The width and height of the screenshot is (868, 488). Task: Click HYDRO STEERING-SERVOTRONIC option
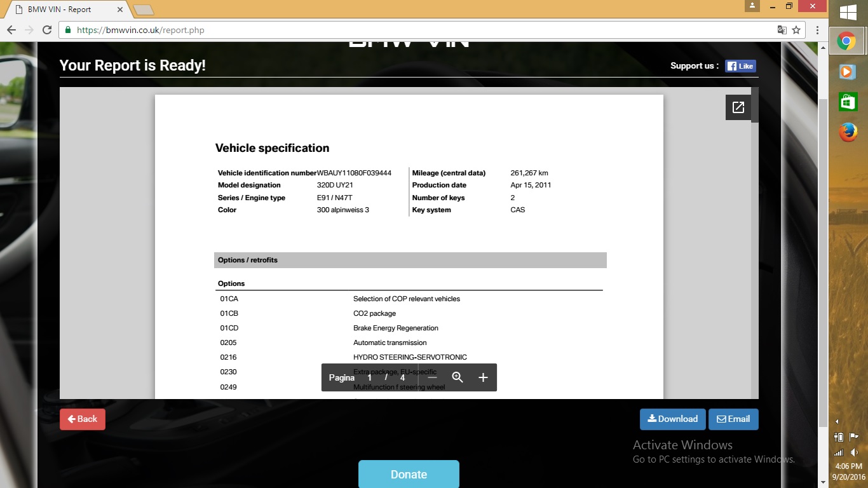410,357
